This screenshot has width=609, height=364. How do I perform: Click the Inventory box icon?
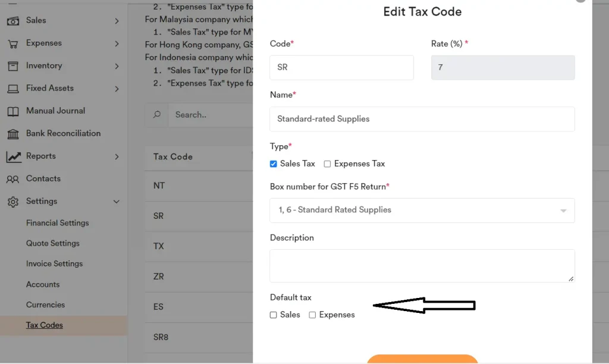tap(13, 65)
